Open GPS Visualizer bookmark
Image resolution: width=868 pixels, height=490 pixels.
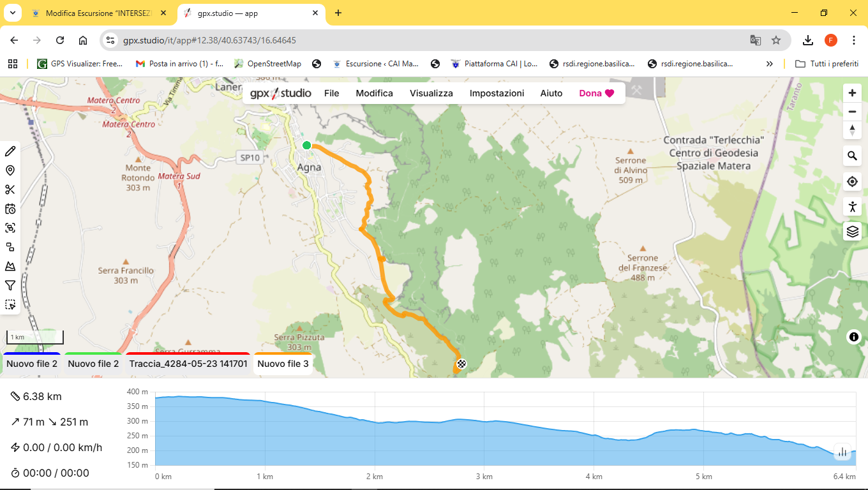(x=80, y=64)
